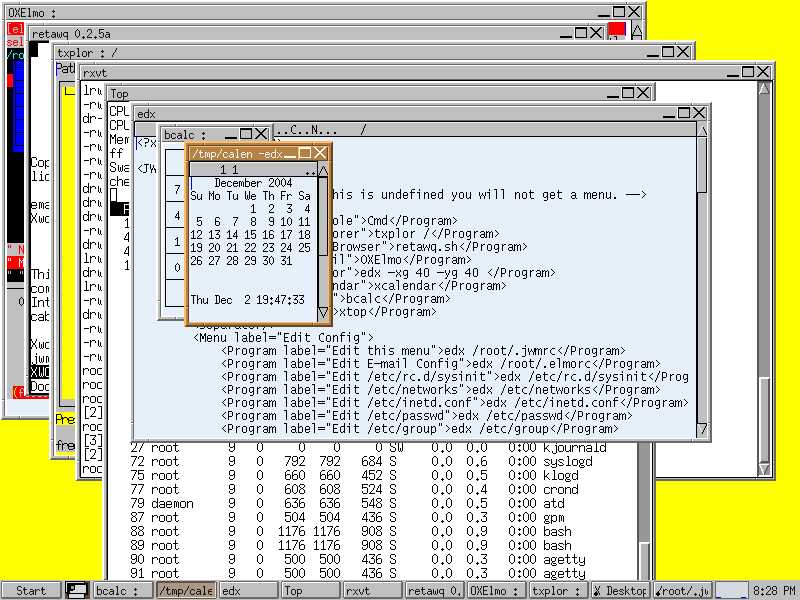Click the small window icon beside Start
Screen dimensions: 800x600
(x=77, y=590)
